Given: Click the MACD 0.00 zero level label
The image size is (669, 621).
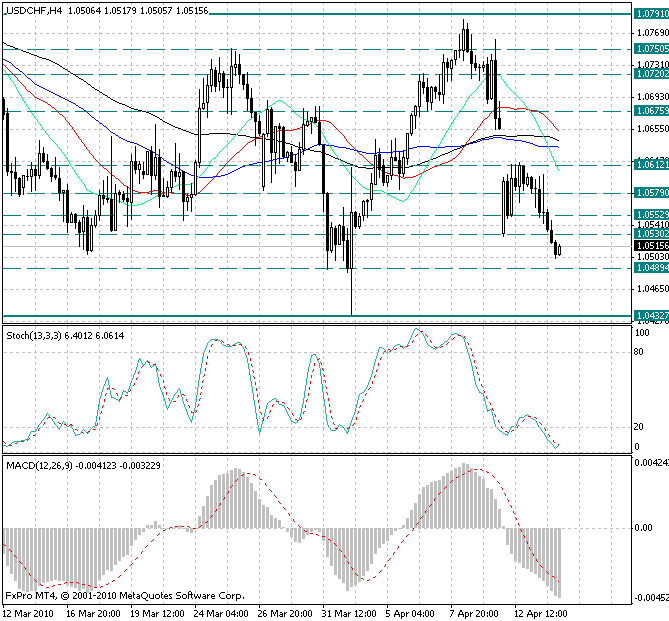Looking at the screenshot, I should 645,528.
